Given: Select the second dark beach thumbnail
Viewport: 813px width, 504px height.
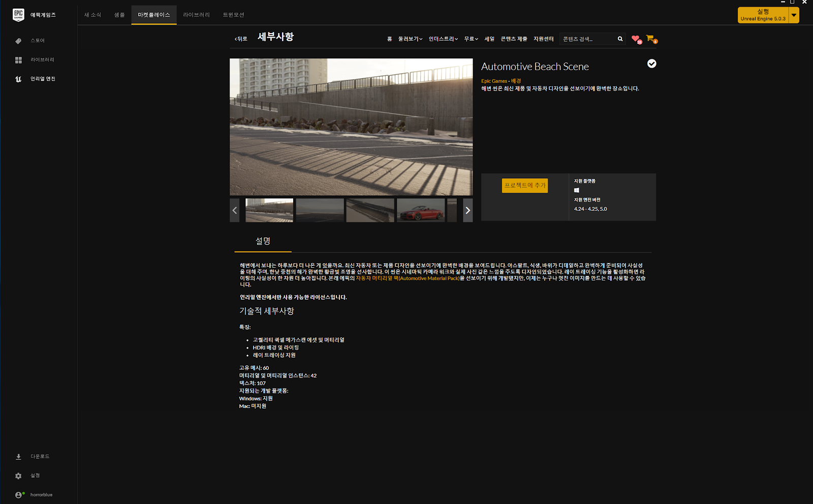Looking at the screenshot, I should 320,210.
